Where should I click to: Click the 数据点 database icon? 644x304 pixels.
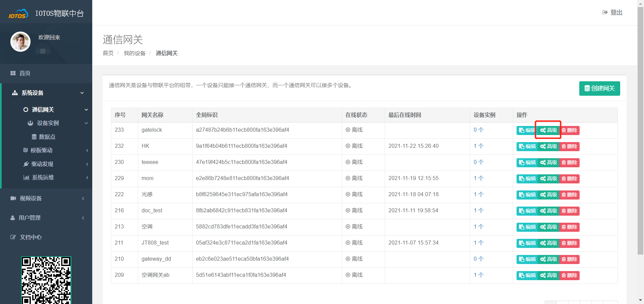tap(34, 137)
